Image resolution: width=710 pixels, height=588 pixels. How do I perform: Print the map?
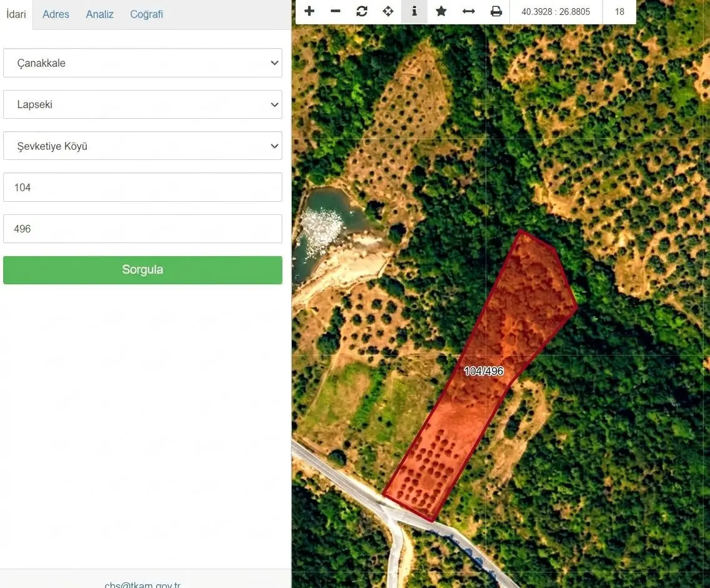pos(496,11)
